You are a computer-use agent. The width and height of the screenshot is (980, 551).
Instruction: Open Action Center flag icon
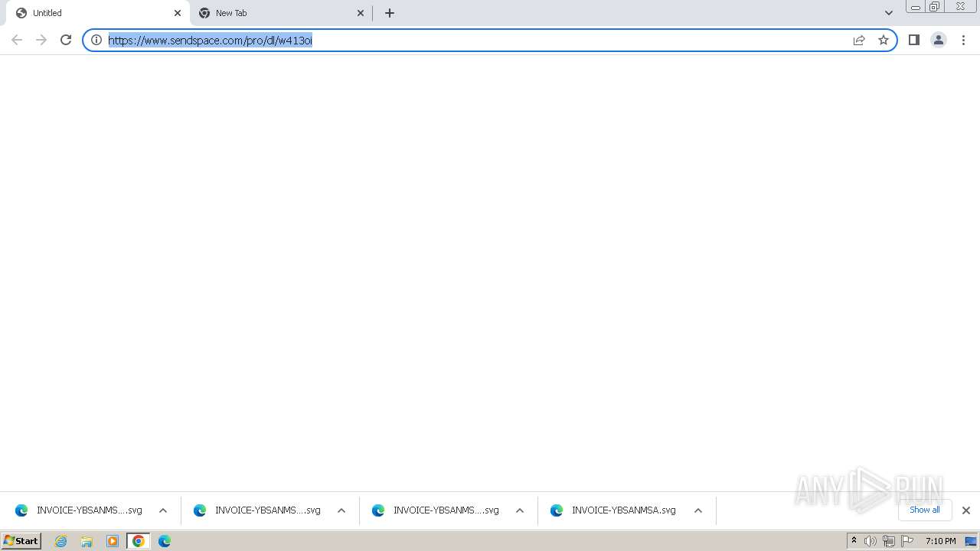(907, 541)
